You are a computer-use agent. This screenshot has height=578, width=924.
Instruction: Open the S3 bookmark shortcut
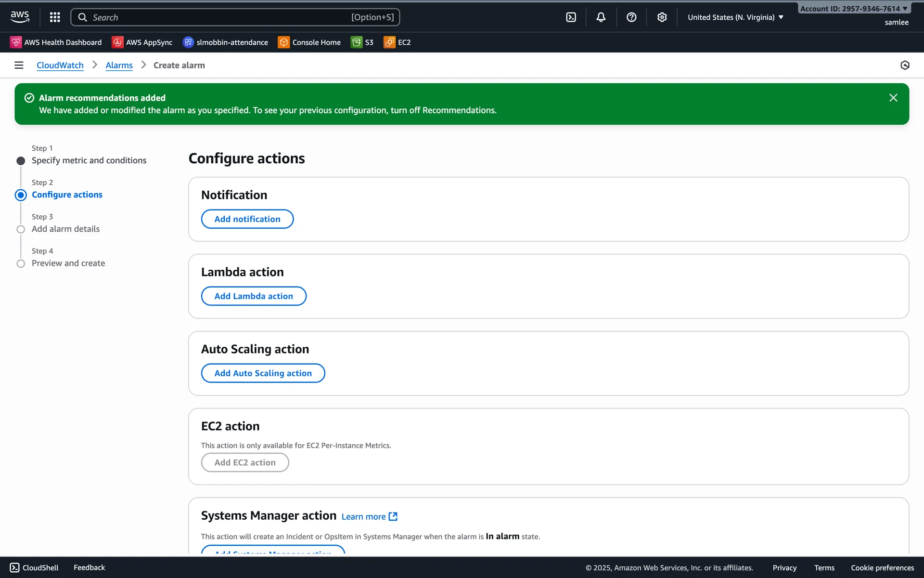tap(362, 42)
